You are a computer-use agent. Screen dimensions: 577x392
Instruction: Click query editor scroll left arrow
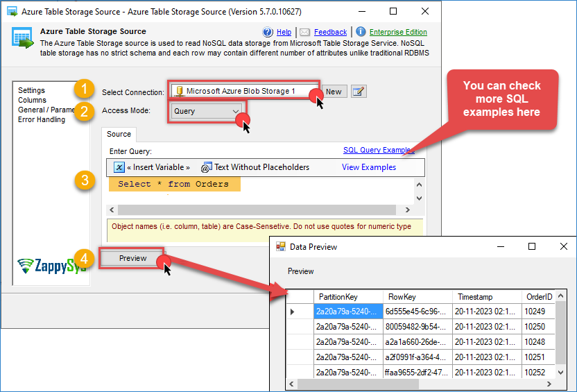(112, 210)
